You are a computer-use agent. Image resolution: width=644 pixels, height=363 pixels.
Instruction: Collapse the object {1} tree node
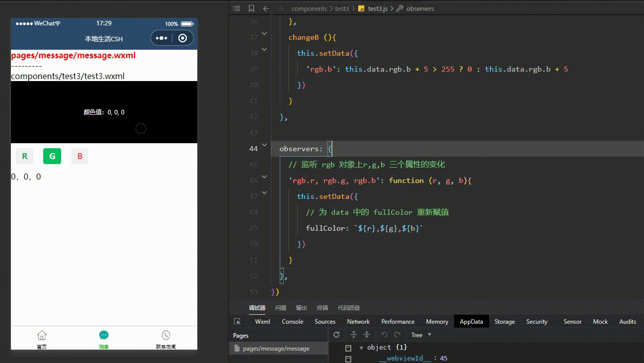361,348
